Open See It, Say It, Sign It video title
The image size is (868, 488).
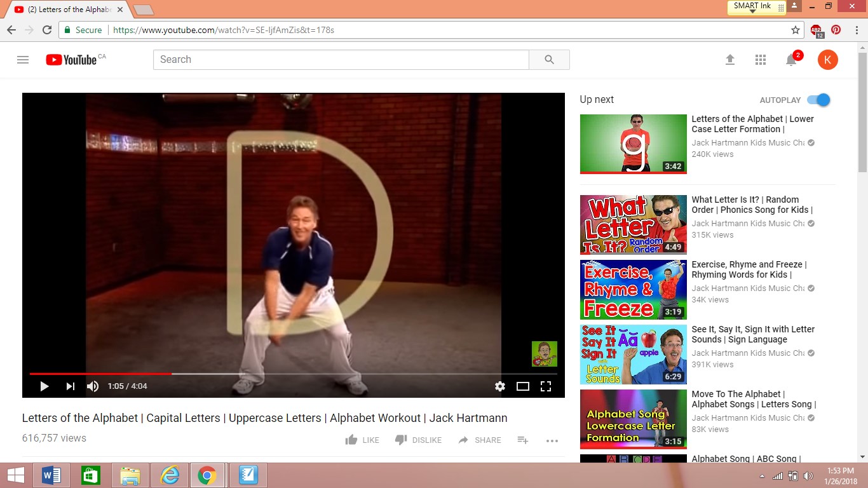tap(754, 334)
